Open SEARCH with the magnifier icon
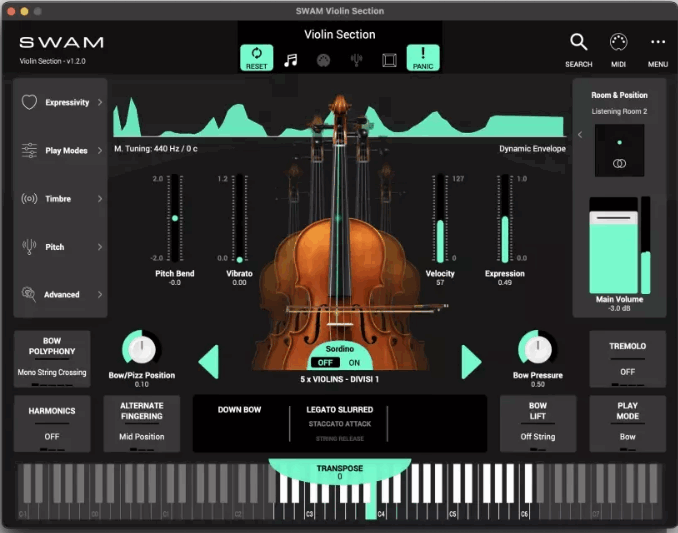This screenshot has height=533, width=678. 579,42
